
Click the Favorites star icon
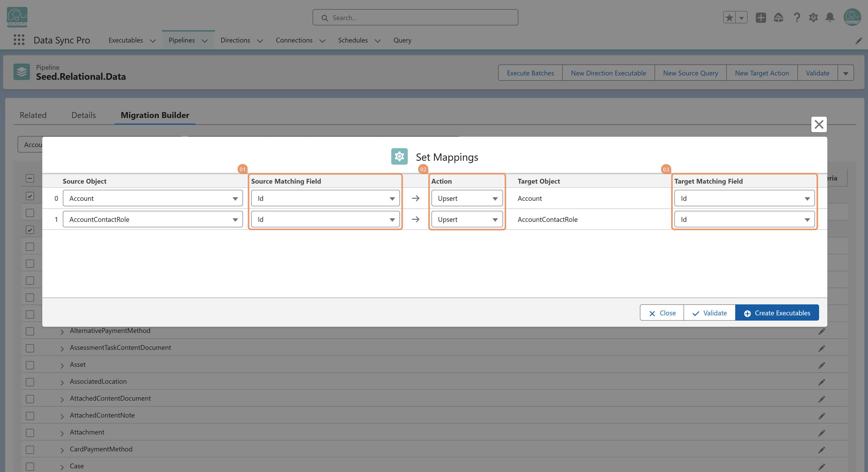pyautogui.click(x=730, y=18)
